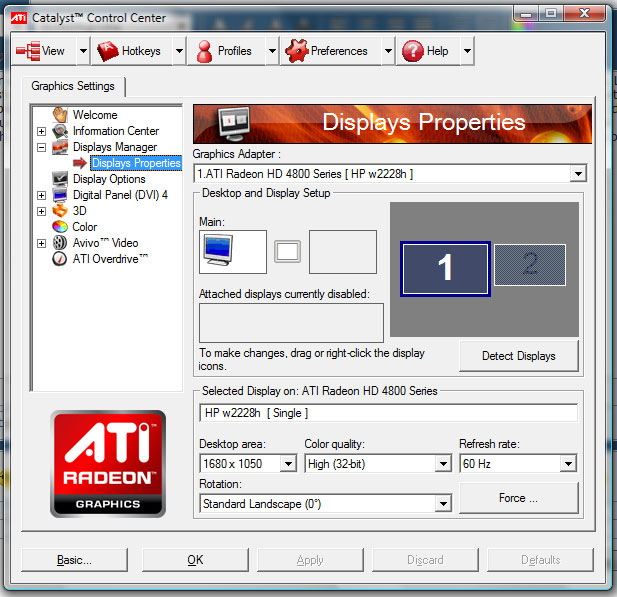
Task: Open the Hotkeys toolbar button
Action: (108, 51)
